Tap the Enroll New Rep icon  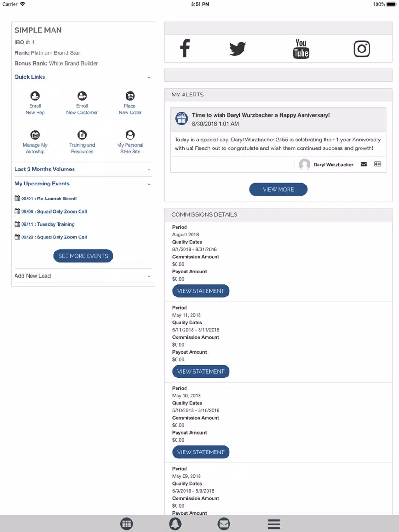pos(35,96)
